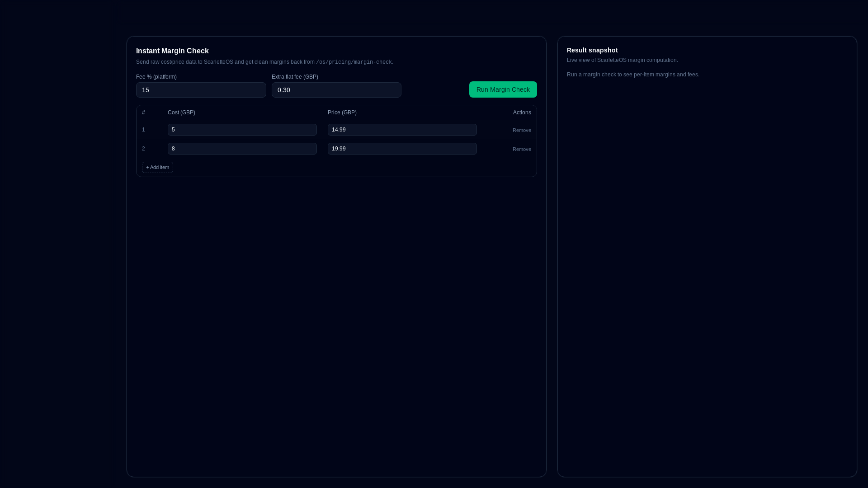This screenshot has height=488, width=868.
Task: Click the Result snapshot heading
Action: [592, 50]
